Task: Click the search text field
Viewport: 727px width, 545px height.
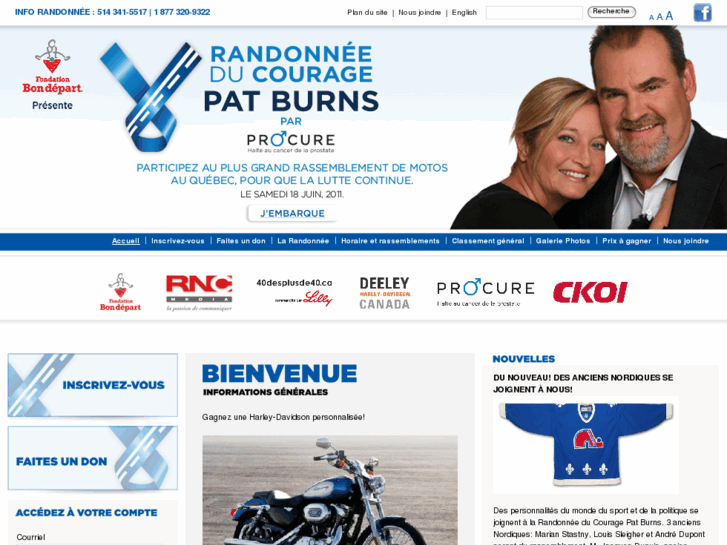Action: tap(534, 13)
